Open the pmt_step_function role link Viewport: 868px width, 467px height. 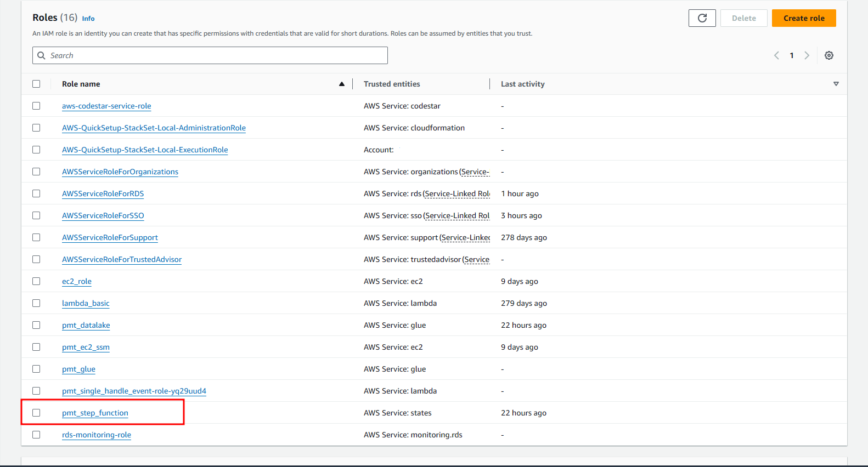click(x=95, y=413)
